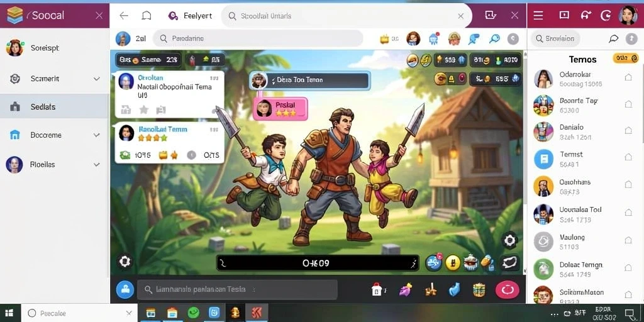This screenshot has height=322, width=644.
Task: Click the gold coin icon beside the timer bar
Action: 453,262
